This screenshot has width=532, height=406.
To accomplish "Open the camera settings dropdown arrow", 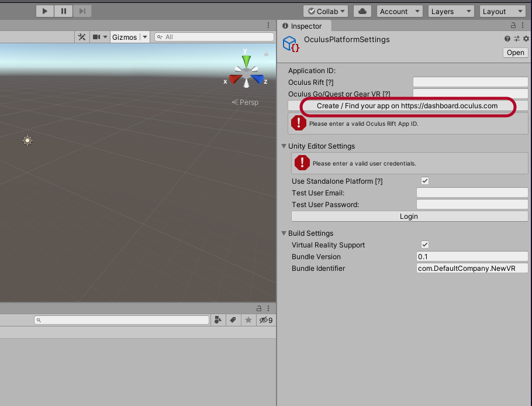I will (x=105, y=37).
